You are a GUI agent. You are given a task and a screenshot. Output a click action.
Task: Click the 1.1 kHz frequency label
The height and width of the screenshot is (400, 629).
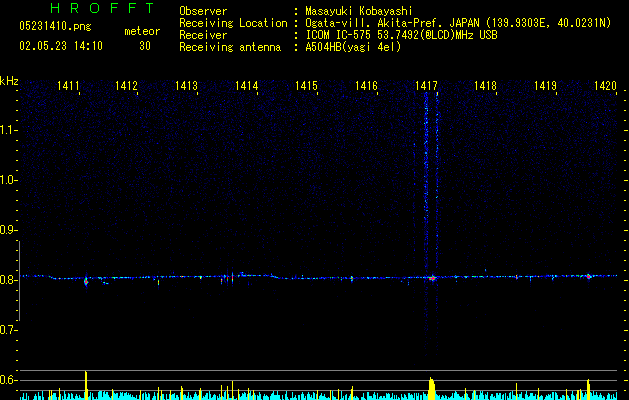[x=9, y=130]
